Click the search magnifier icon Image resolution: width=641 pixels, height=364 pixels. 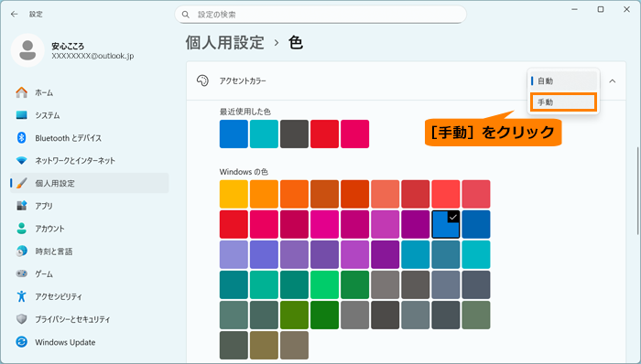pyautogui.click(x=186, y=15)
